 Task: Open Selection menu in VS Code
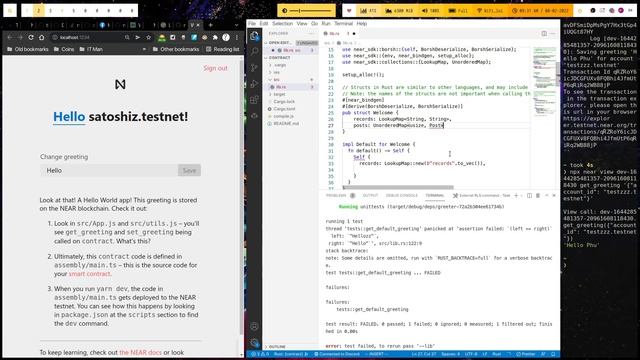(282, 24)
